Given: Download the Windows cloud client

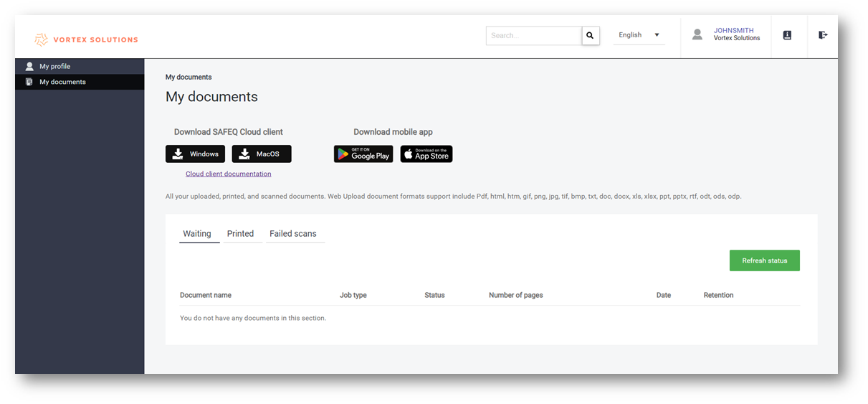Looking at the screenshot, I should coord(195,154).
